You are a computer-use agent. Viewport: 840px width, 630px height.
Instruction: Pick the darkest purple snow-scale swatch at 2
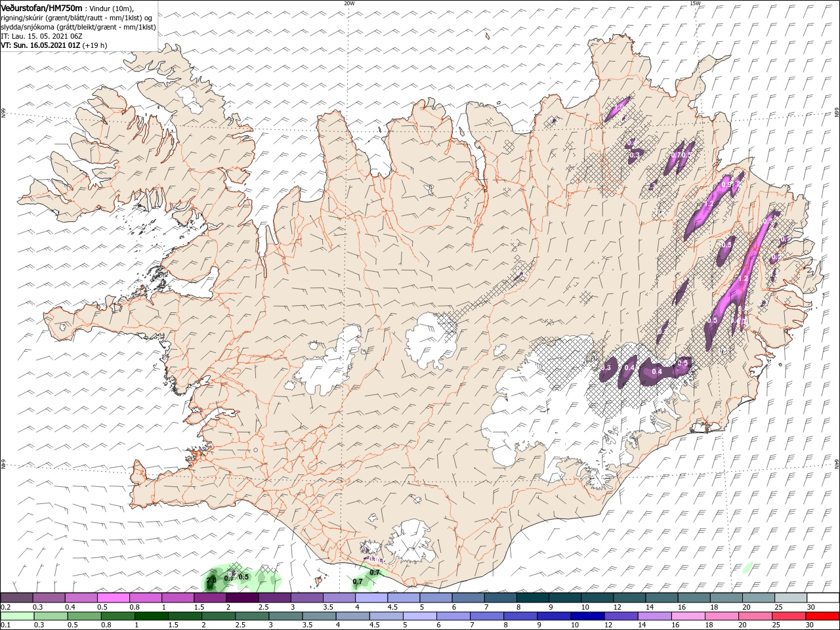(x=242, y=597)
